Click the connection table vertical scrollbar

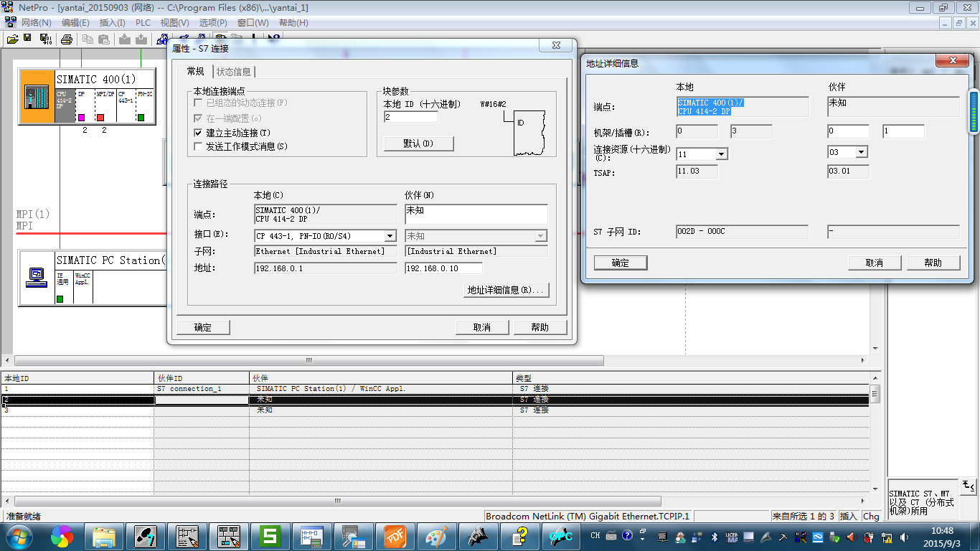point(875,438)
